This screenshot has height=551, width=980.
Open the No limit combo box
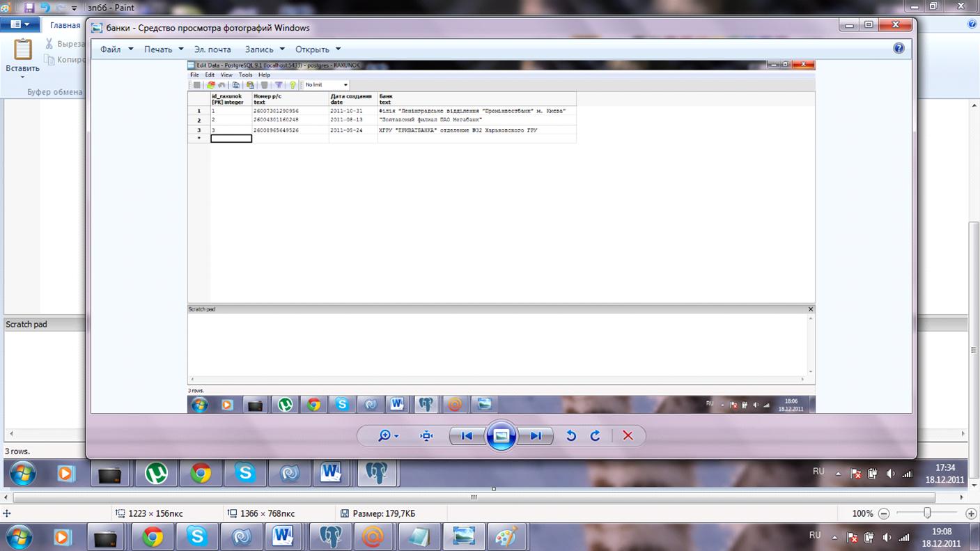click(x=327, y=85)
